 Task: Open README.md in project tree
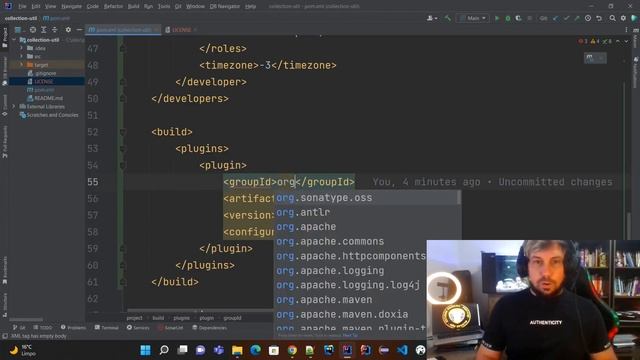(45, 98)
